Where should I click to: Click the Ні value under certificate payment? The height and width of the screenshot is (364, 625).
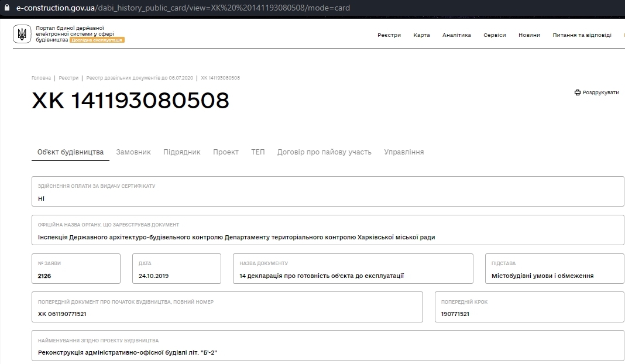(41, 198)
